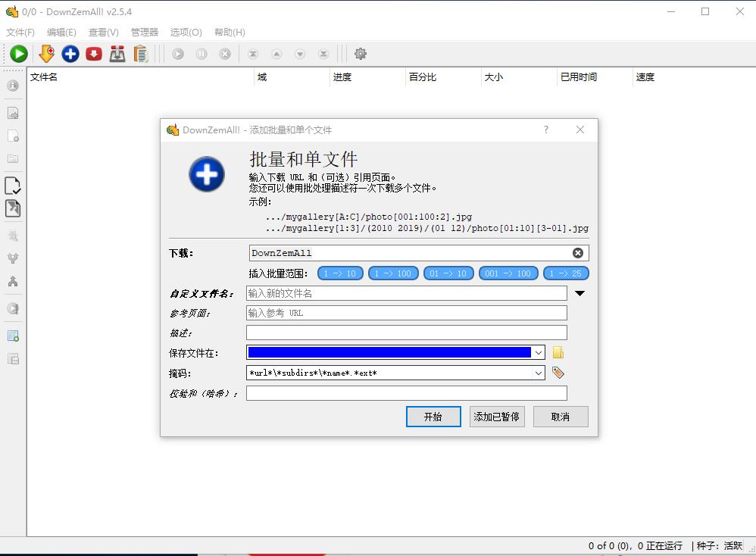Screen dimensions: 756x556
Task: Open the 选项(O) menu
Action: [x=186, y=33]
